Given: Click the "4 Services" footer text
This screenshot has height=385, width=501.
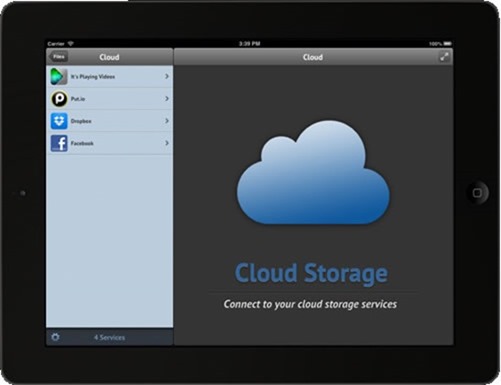Looking at the screenshot, I should coord(109,337).
